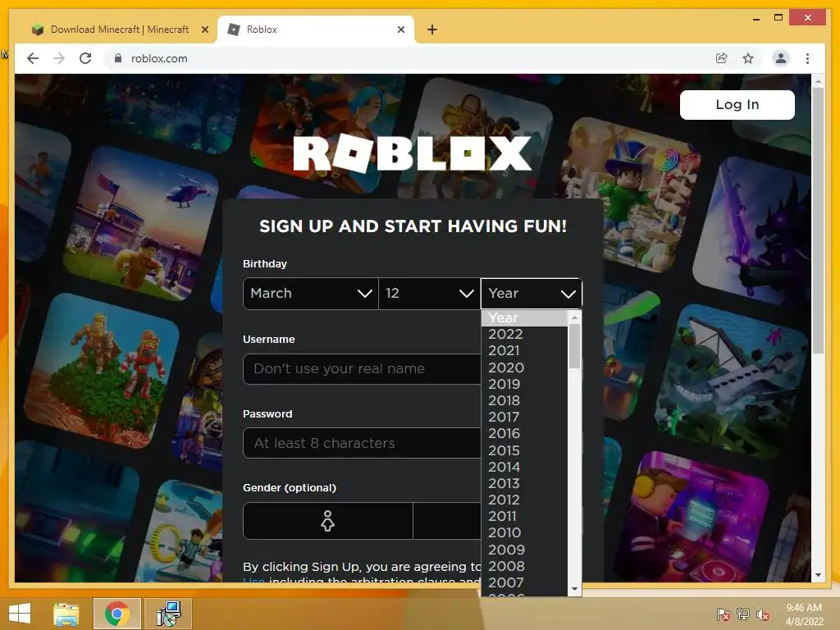This screenshot has height=630, width=840.
Task: Close the Download Minecraft tab
Action: click(204, 30)
